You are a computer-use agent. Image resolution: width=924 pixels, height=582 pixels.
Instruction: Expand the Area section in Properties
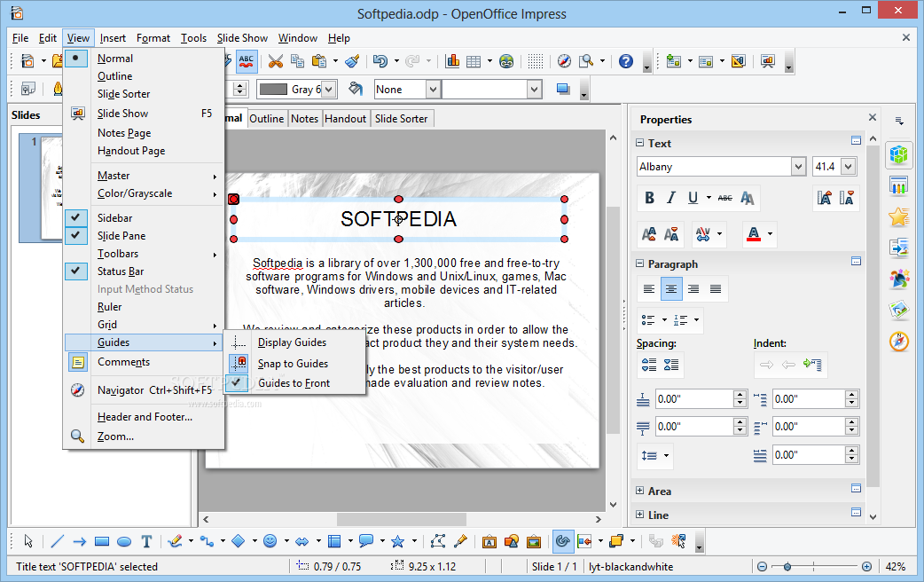[x=640, y=491]
